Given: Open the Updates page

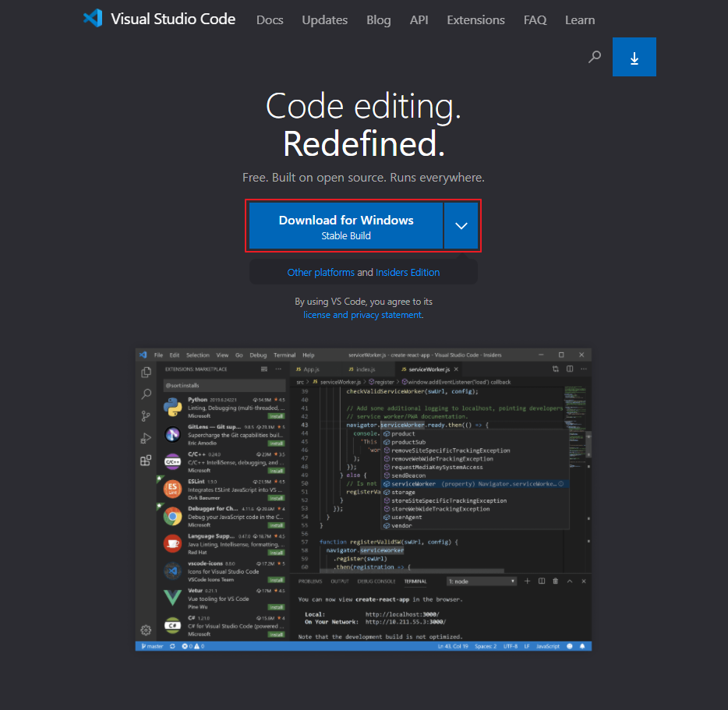Looking at the screenshot, I should click(x=324, y=20).
